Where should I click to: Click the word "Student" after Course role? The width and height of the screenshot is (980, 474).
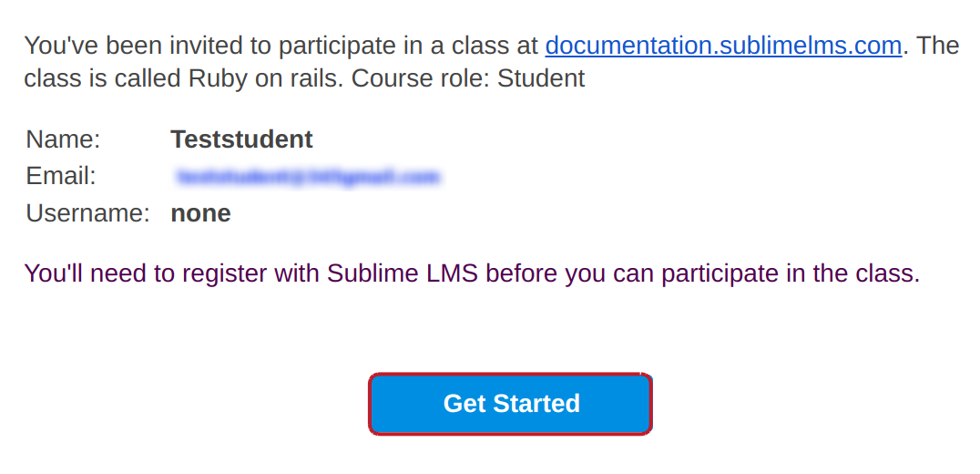coord(541,78)
